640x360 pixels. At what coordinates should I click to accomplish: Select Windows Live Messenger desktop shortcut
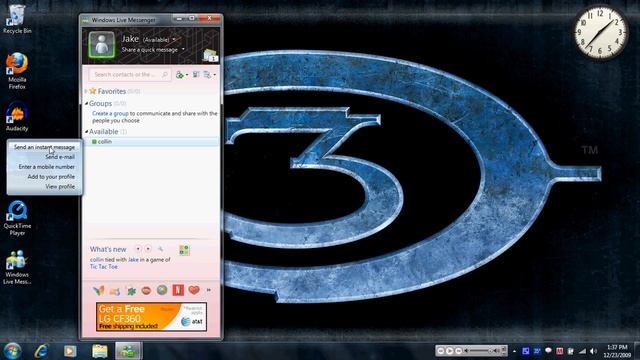[x=17, y=267]
